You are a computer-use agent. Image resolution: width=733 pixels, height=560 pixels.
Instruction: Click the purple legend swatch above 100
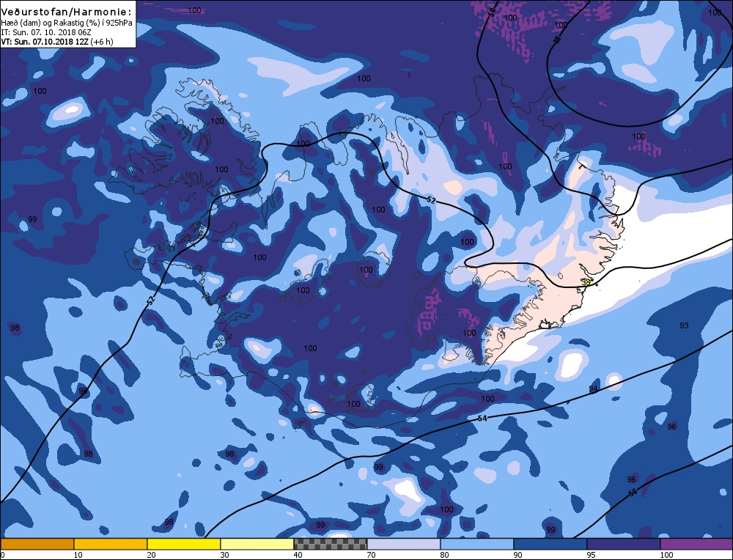696,544
